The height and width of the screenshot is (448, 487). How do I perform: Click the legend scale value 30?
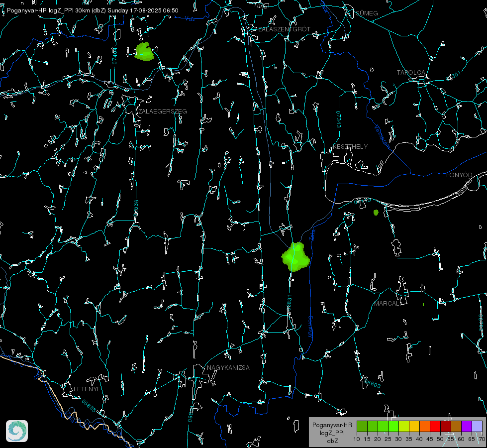398,440
